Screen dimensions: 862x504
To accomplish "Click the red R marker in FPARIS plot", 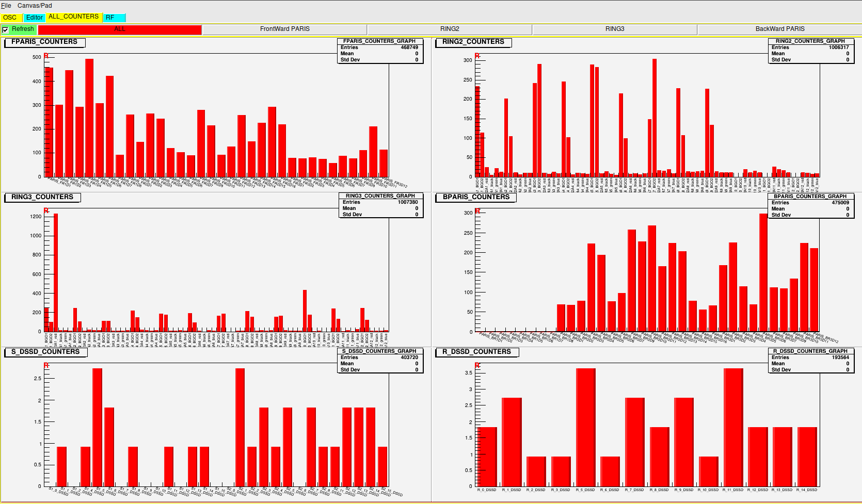I will pyautogui.click(x=46, y=56).
